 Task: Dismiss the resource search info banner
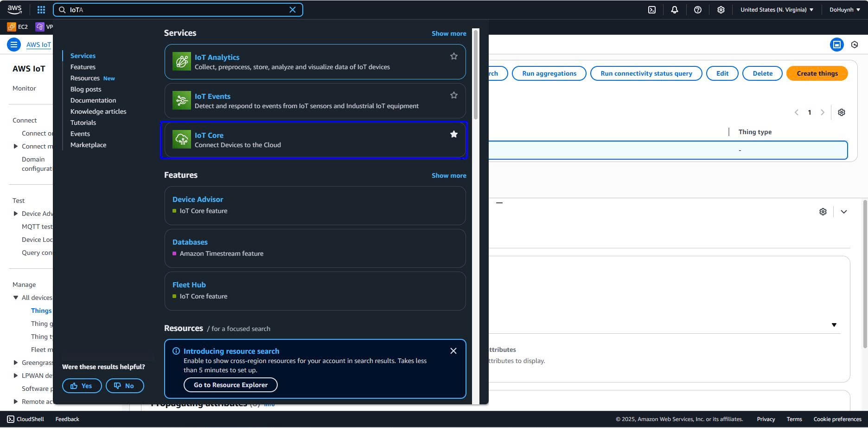point(453,351)
